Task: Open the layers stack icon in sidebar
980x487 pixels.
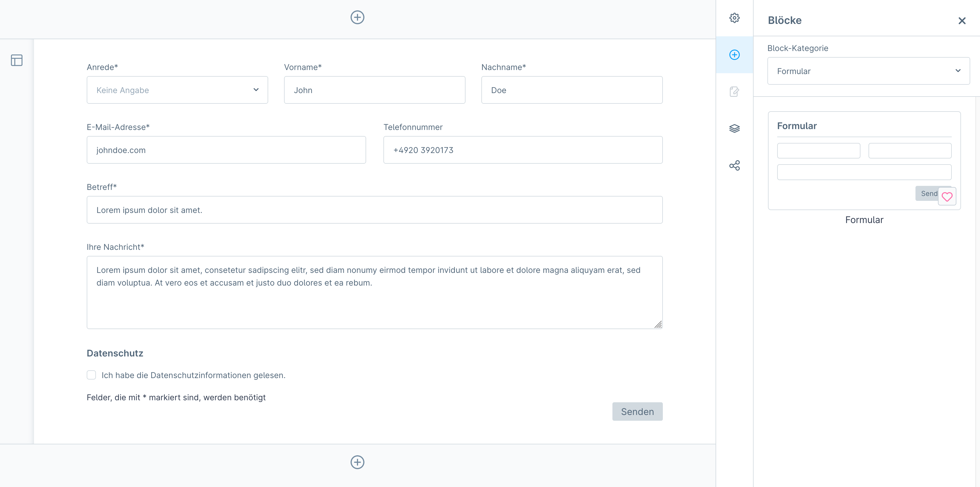Action: tap(734, 129)
